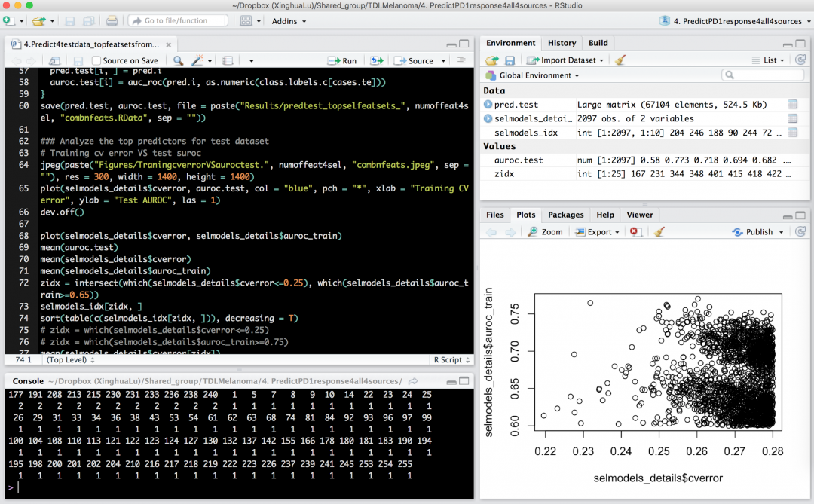Expand pred.test data object details
This screenshot has height=504, width=814.
(x=488, y=105)
